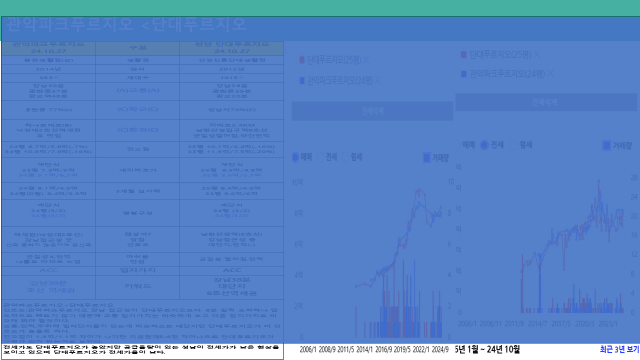The height and width of the screenshot is (360, 640).
Task: Select 월세 radio in the chart ending 2023/1
Action: tap(514, 145)
